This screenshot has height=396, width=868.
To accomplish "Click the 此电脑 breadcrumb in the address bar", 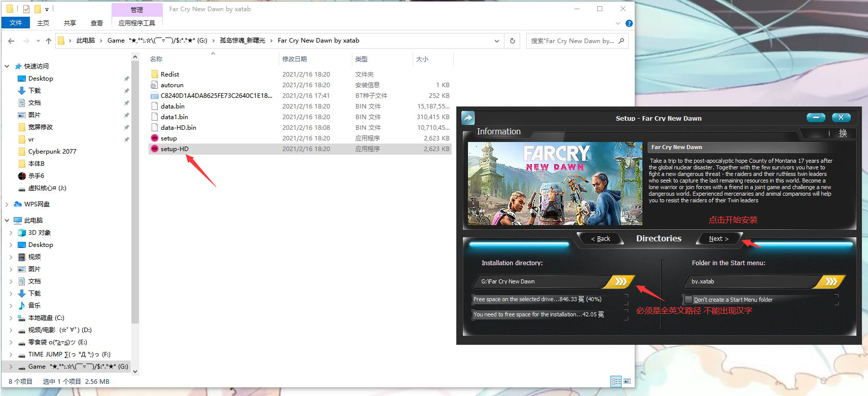I will pos(86,41).
